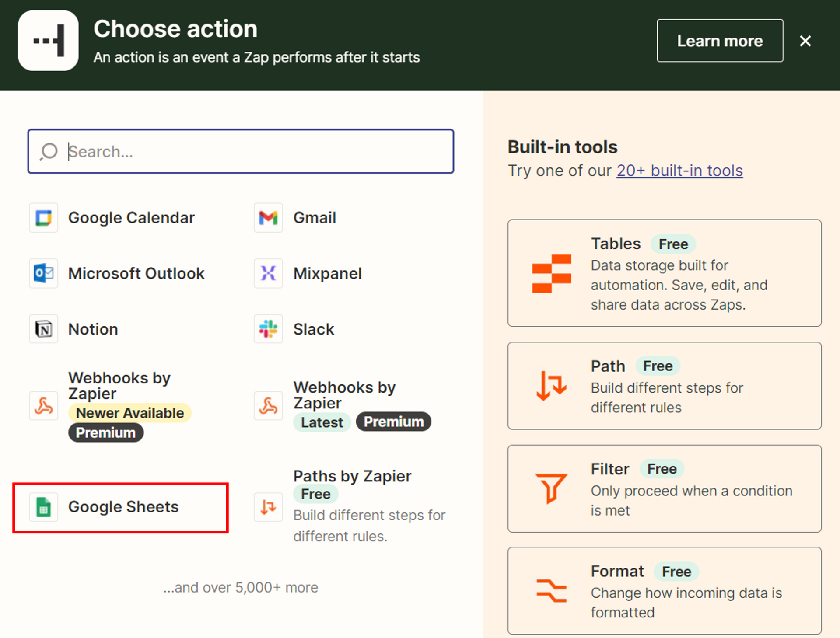
Task: Click the Slack logo icon
Action: (x=268, y=329)
